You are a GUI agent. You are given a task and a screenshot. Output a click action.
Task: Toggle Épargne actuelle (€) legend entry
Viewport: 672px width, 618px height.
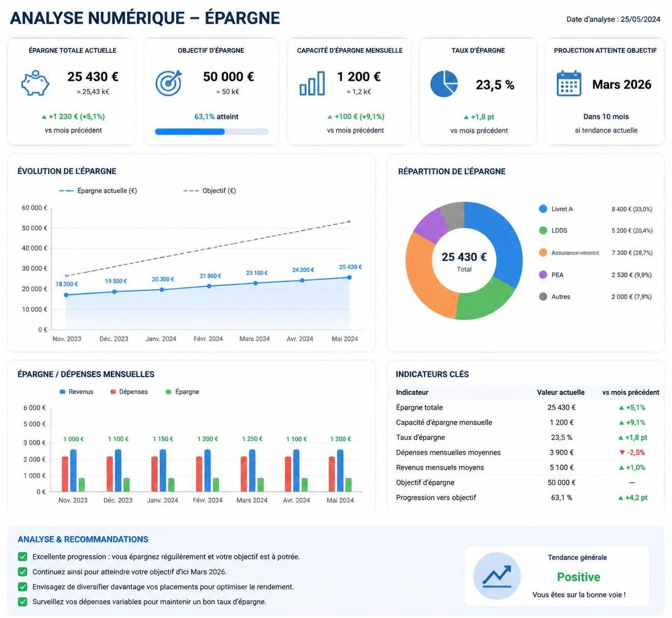point(98,191)
